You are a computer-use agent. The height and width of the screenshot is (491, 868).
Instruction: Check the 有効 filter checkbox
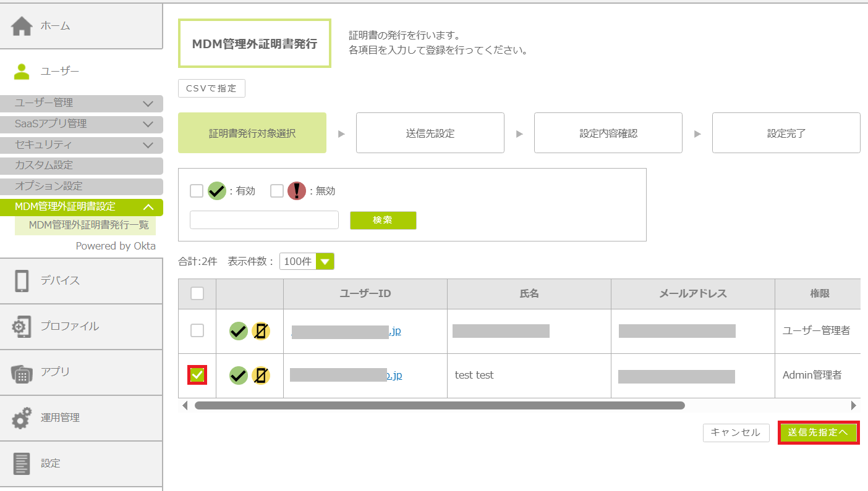click(x=197, y=191)
